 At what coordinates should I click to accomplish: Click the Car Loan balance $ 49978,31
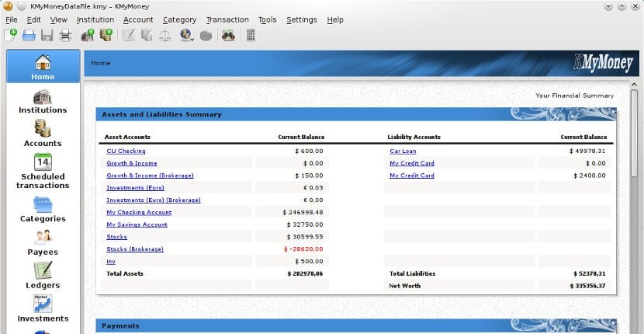[x=587, y=151]
